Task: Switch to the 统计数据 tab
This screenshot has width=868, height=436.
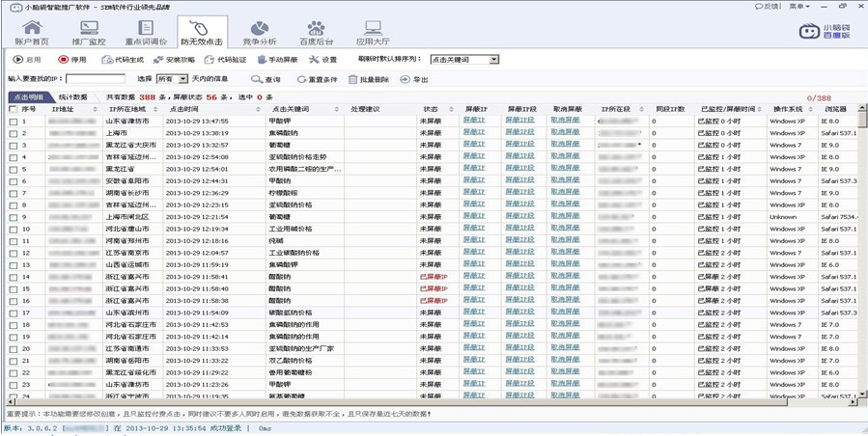Action: click(73, 97)
